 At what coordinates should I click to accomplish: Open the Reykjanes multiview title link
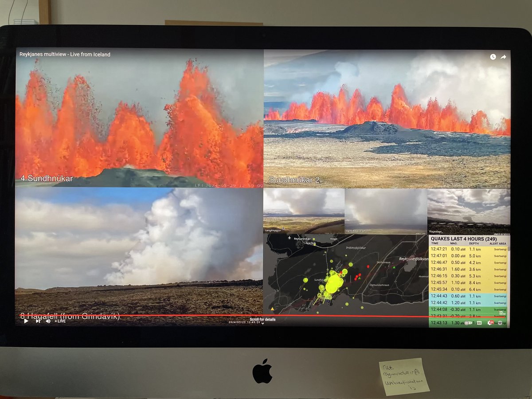[64, 54]
